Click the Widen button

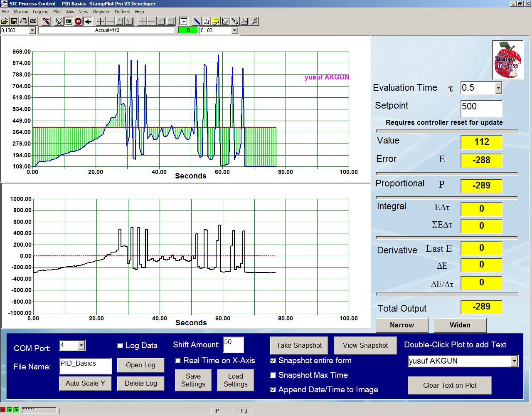tap(460, 325)
